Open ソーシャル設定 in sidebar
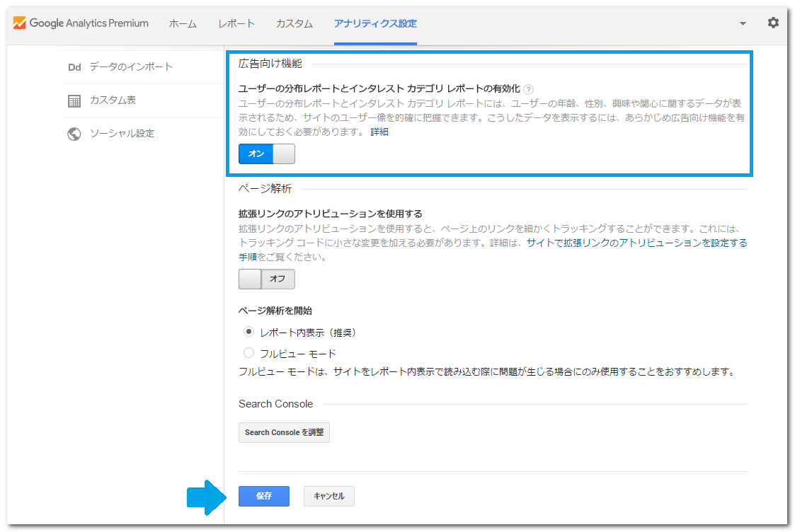 122,133
